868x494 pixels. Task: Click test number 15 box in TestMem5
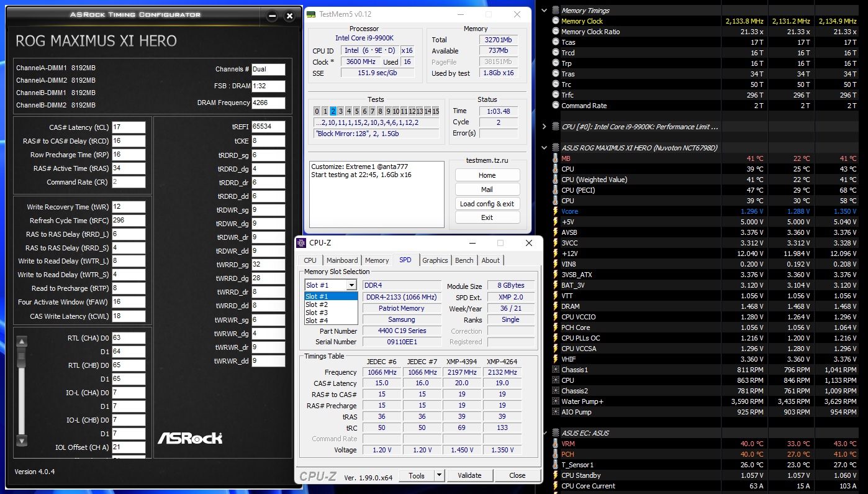[436, 111]
